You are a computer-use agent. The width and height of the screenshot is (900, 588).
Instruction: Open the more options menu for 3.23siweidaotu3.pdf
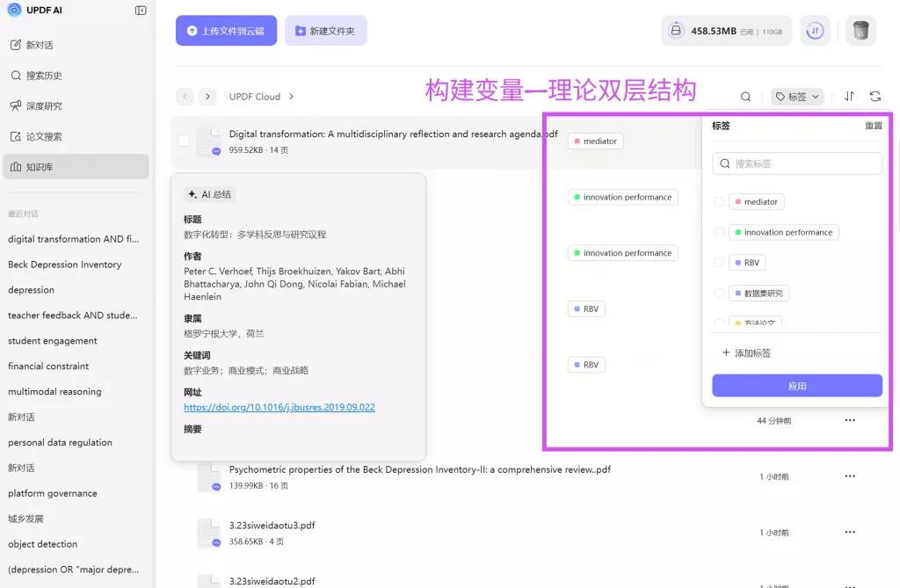point(849,533)
